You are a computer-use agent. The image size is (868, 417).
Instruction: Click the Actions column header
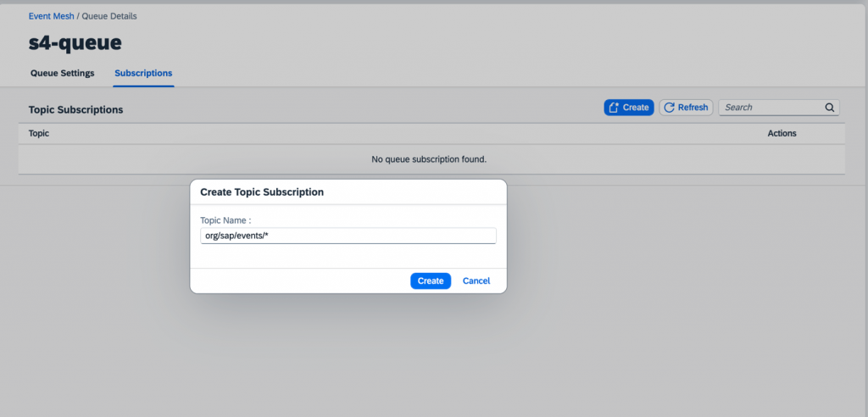[x=782, y=133]
